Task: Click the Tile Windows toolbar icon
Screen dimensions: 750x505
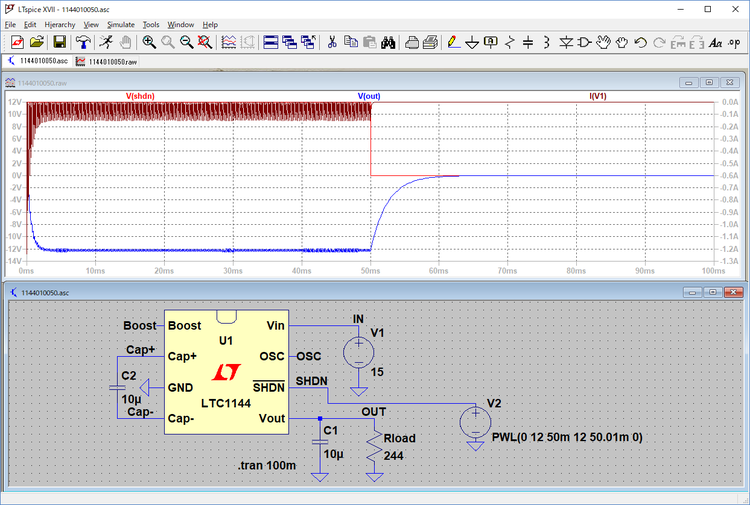Action: tap(271, 42)
